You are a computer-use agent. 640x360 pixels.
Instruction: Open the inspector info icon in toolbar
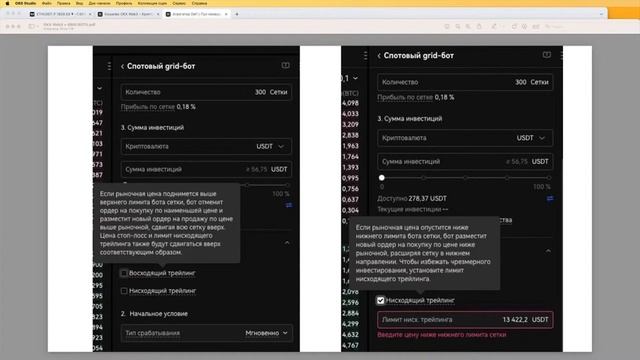tap(447, 26)
